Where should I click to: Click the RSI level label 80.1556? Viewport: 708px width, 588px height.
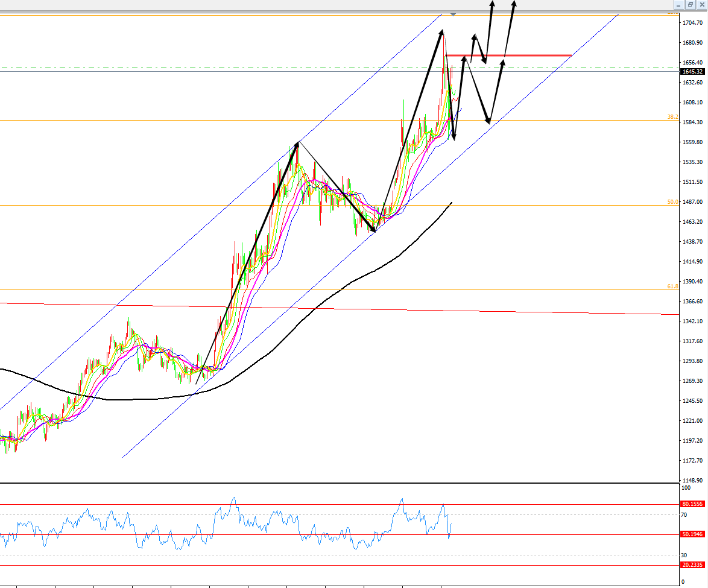click(x=692, y=504)
